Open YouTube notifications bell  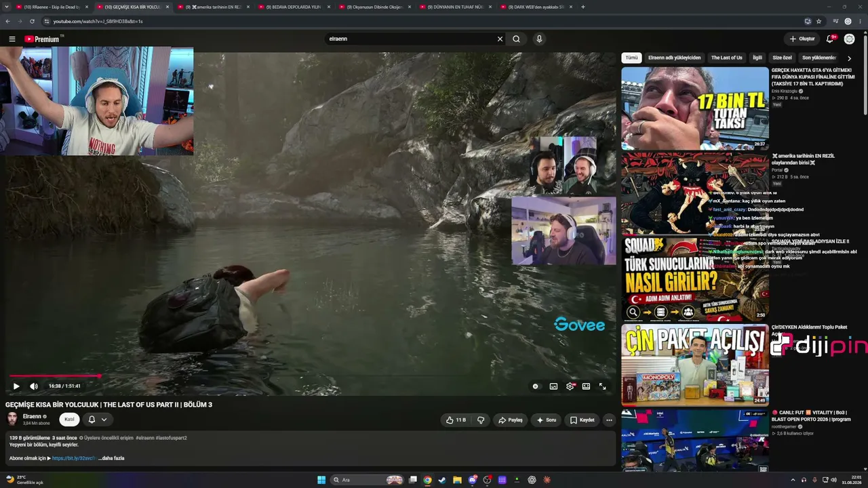coord(830,39)
